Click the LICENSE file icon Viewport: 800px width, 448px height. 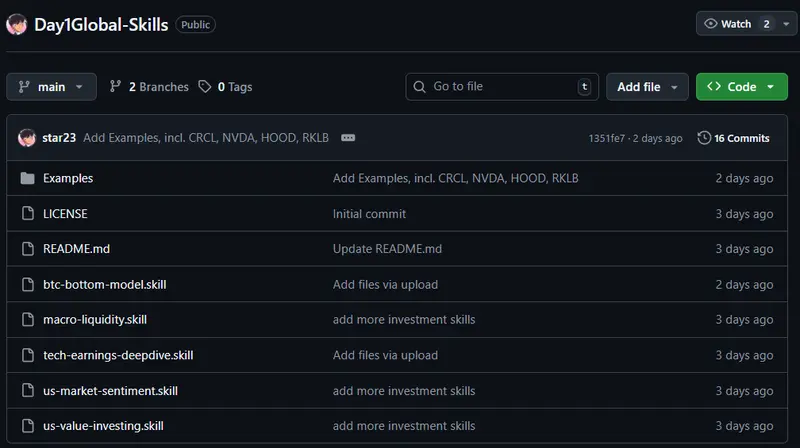[27, 214]
